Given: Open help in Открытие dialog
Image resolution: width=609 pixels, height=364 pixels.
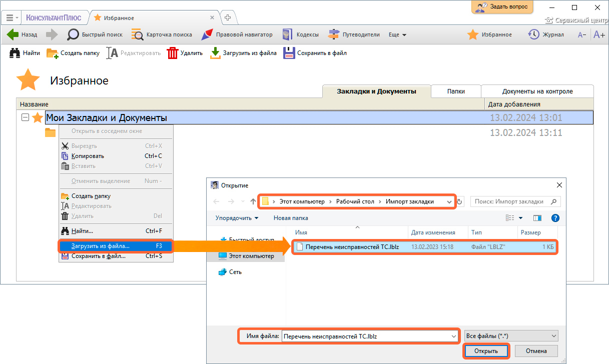Looking at the screenshot, I should click(x=555, y=218).
